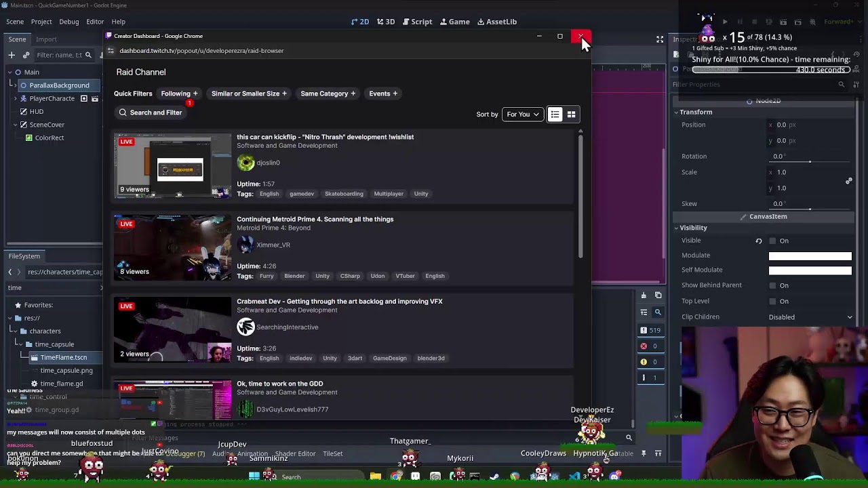The image size is (868, 488).
Task: Click djoslin0's channel avatar
Action: (x=245, y=163)
